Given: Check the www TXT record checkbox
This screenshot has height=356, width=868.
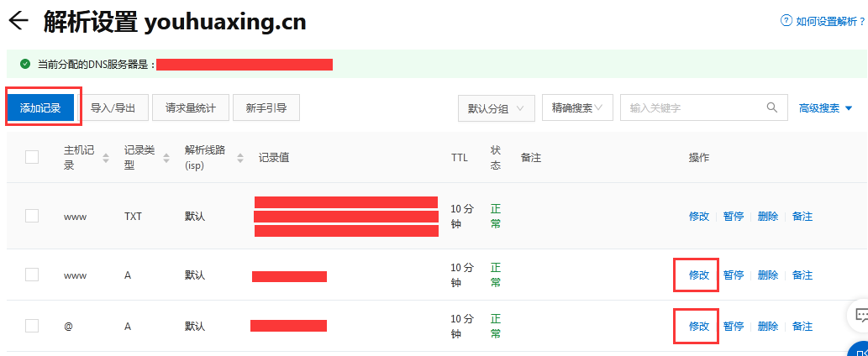Looking at the screenshot, I should pos(32,216).
